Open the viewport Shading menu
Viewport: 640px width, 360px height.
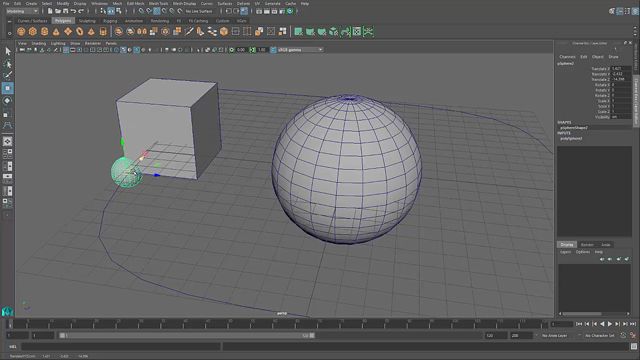[39, 43]
